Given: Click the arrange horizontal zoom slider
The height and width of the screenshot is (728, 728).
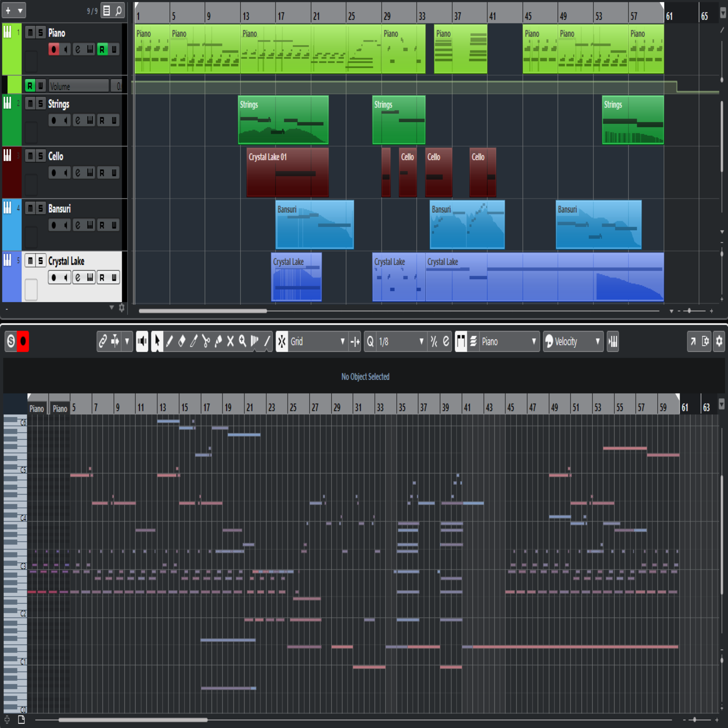Looking at the screenshot, I should 690,311.
